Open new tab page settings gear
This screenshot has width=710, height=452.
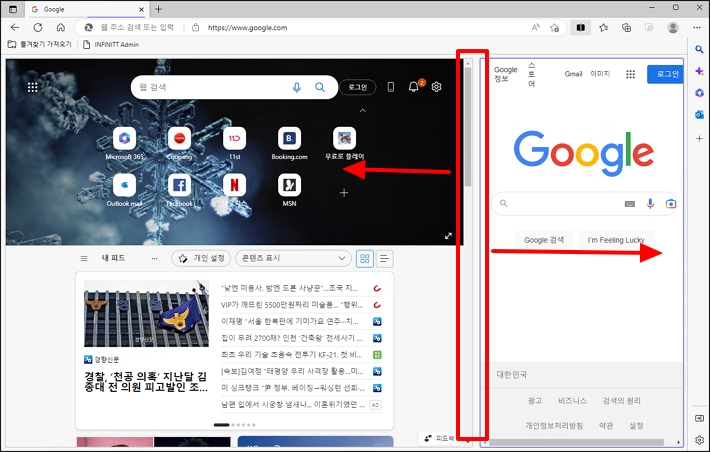(x=437, y=87)
